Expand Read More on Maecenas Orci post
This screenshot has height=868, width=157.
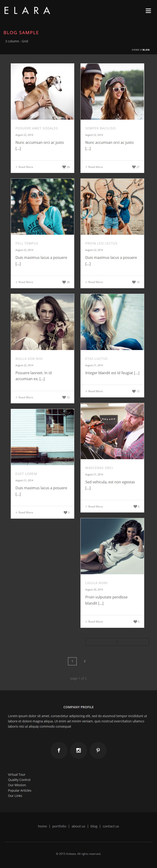tap(94, 506)
